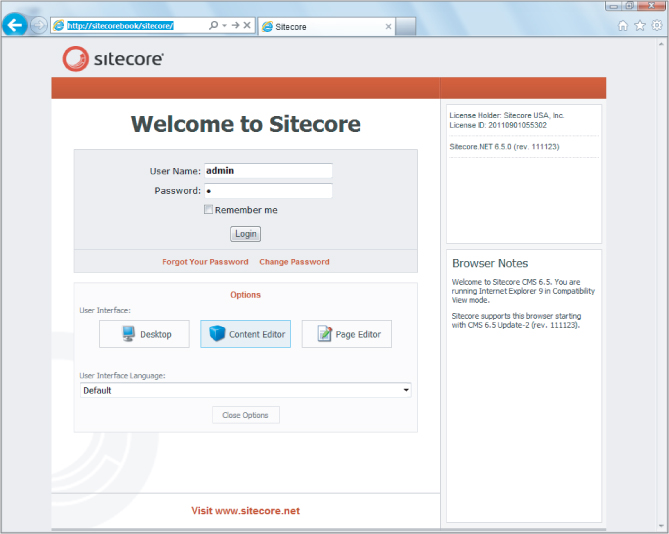
Task: Collapse the panel with Close Options
Action: 245,415
